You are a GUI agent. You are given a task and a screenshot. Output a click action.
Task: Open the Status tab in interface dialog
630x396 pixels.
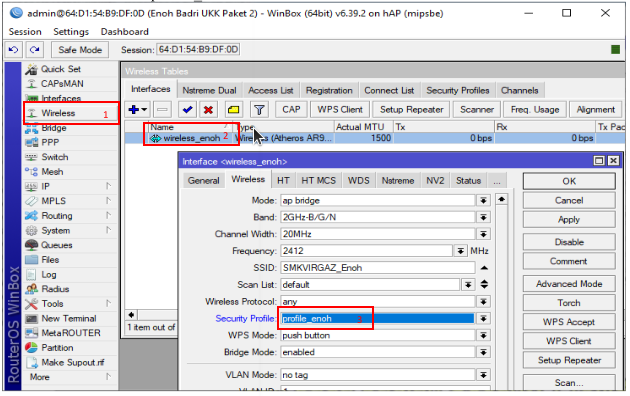468,181
